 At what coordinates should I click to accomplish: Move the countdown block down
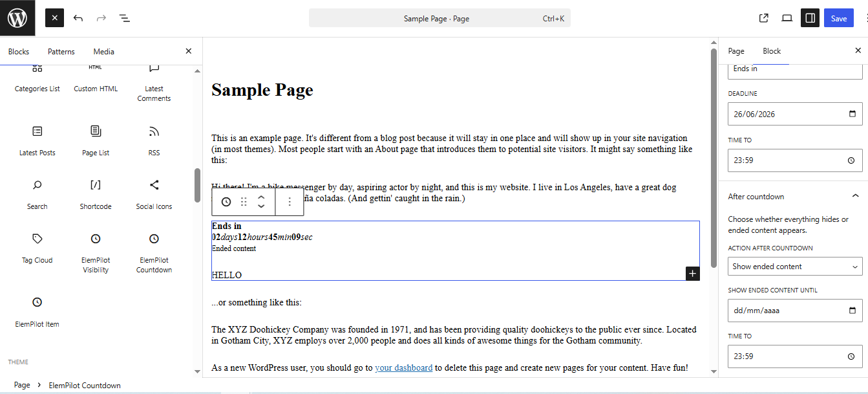261,206
